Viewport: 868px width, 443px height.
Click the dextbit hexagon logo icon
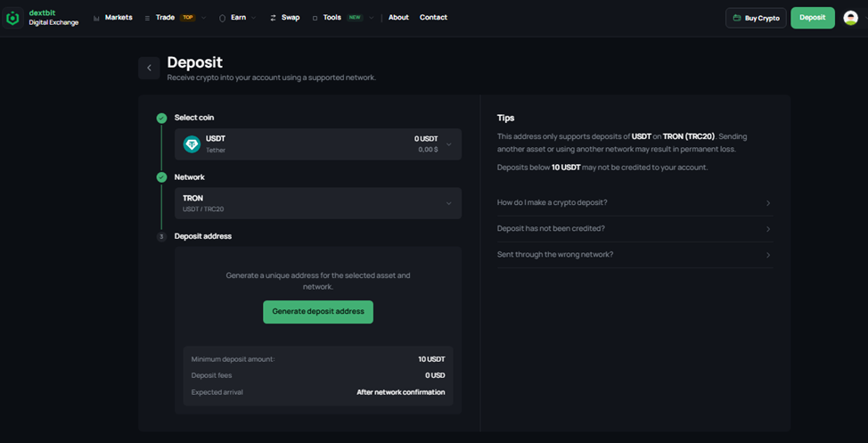(12, 18)
